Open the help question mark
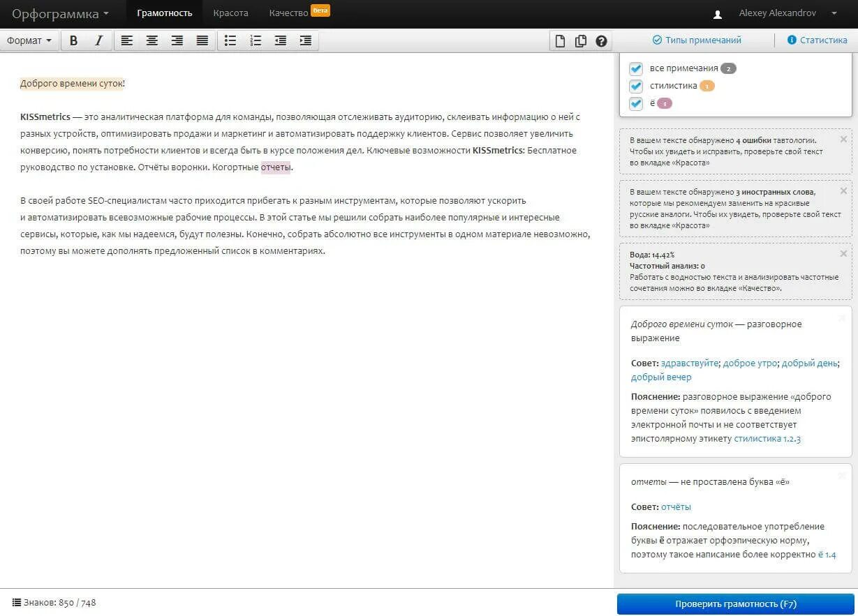 601,40
